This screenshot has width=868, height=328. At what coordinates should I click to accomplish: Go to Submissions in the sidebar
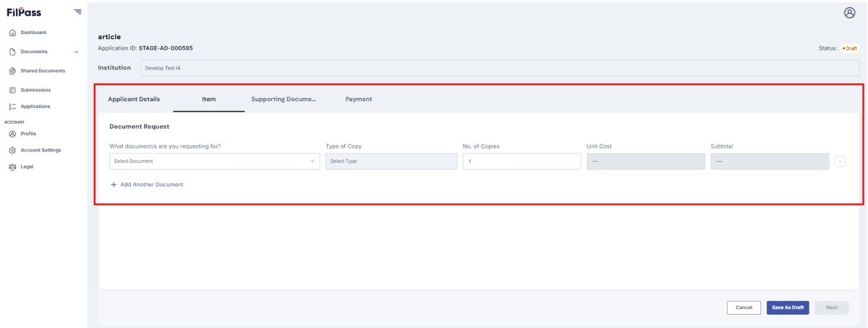click(35, 90)
